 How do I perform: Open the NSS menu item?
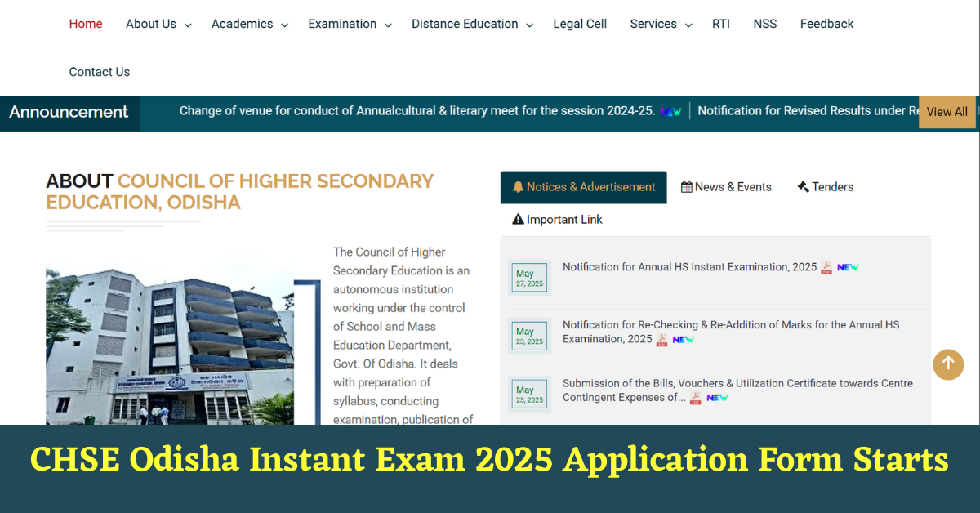tap(765, 24)
